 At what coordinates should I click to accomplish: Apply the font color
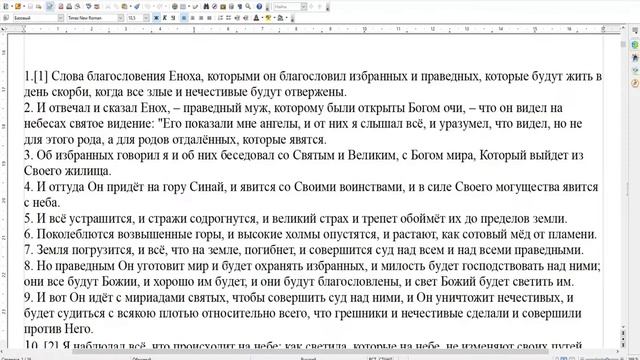click(256, 18)
